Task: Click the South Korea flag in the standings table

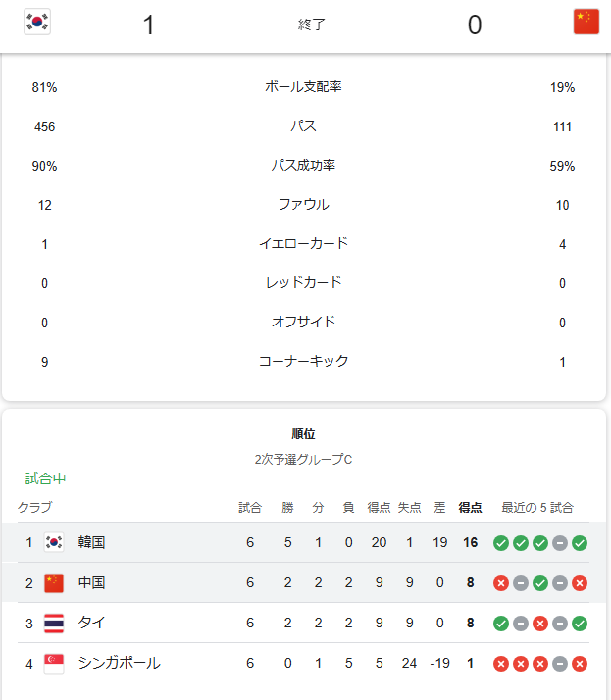Action: pos(54,542)
